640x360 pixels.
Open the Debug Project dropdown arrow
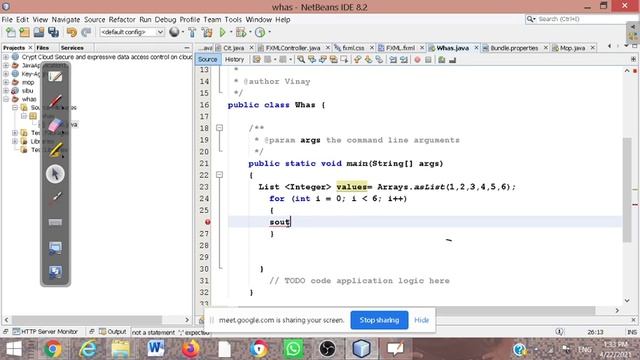[x=250, y=32]
